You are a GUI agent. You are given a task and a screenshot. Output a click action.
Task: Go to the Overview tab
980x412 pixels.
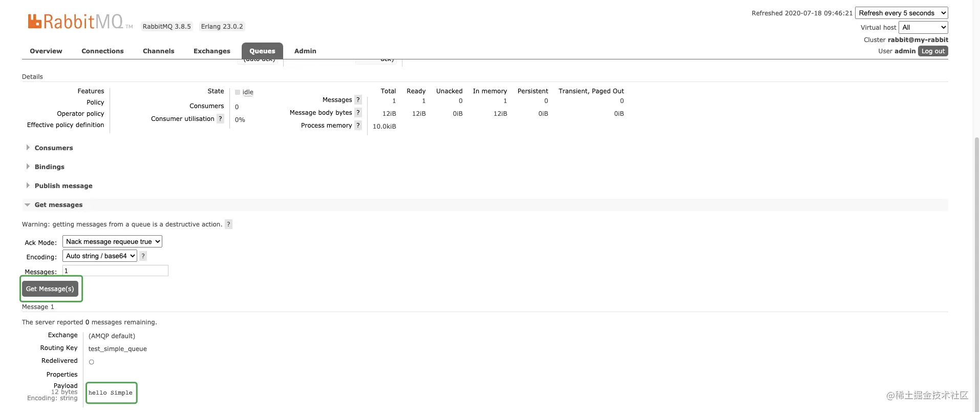[x=46, y=51]
